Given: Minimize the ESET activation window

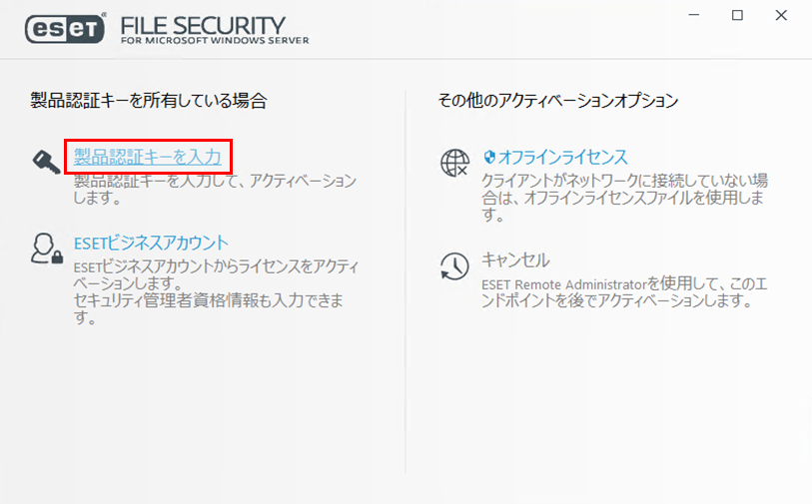Looking at the screenshot, I should pos(694,15).
